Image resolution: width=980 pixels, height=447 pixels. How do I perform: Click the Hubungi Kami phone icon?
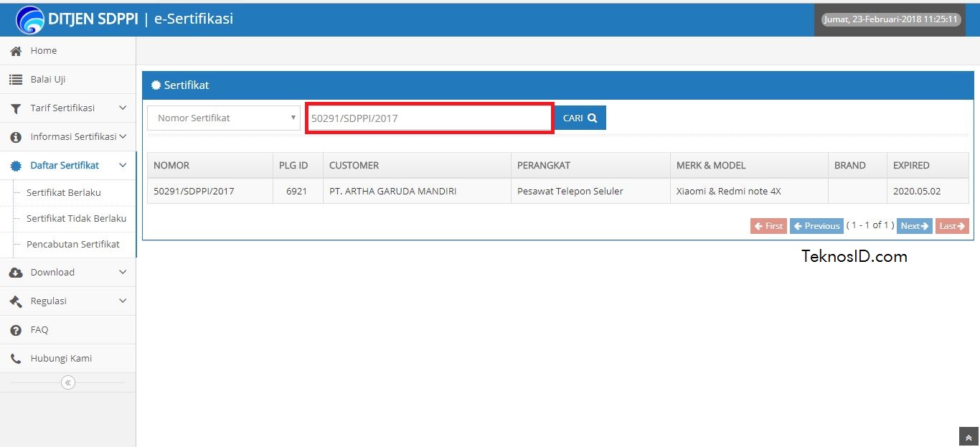point(16,359)
